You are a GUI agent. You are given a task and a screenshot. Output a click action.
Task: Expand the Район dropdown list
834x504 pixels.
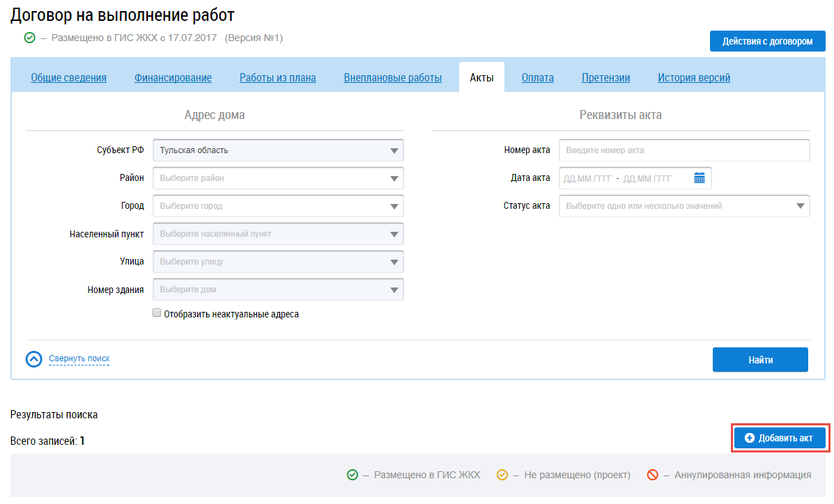278,178
